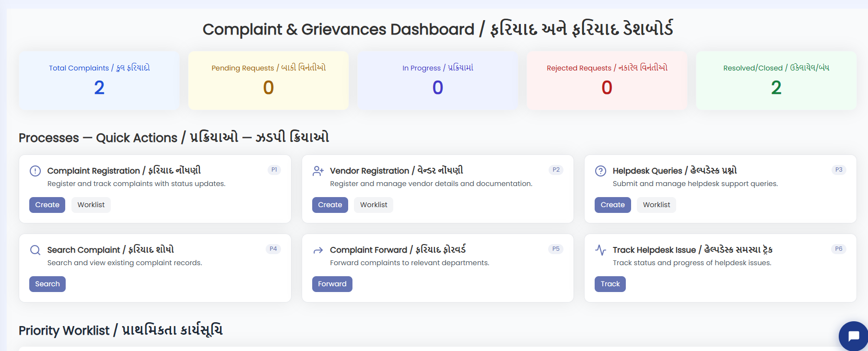This screenshot has width=868, height=351.
Task: Click the Complaint Registration card title
Action: (124, 171)
